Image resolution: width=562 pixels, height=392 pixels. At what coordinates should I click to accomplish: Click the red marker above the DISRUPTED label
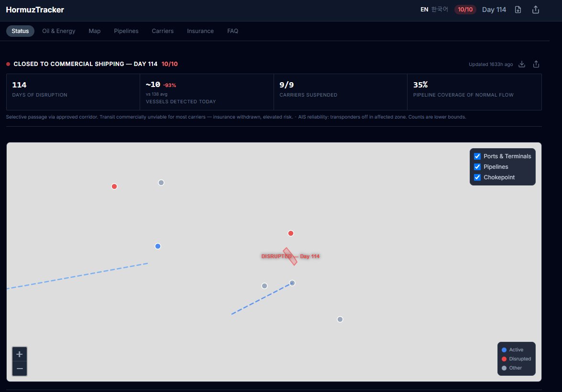[291, 233]
